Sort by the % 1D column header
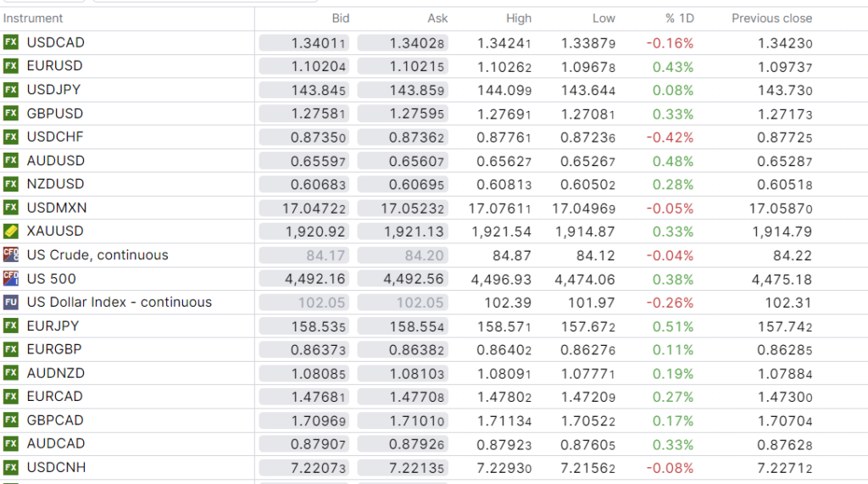This screenshot has height=484, width=868. [x=679, y=18]
